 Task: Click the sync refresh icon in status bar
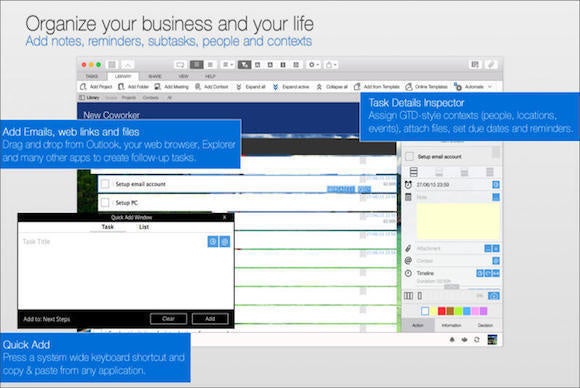pyautogui.click(x=477, y=340)
